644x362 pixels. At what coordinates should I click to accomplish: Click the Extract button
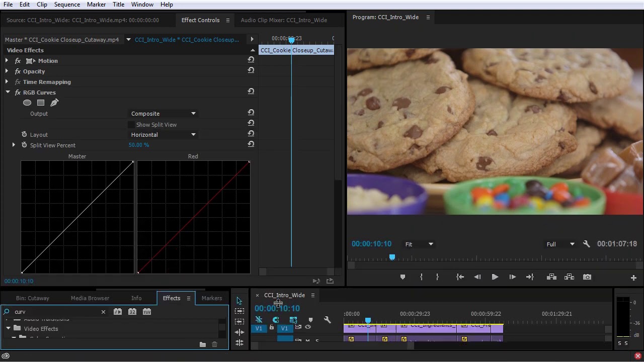(569, 277)
